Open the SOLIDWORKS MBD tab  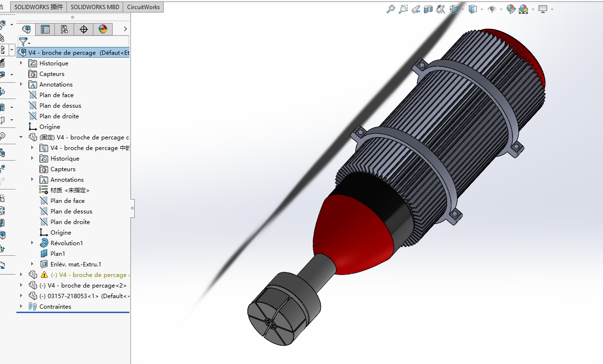95,7
